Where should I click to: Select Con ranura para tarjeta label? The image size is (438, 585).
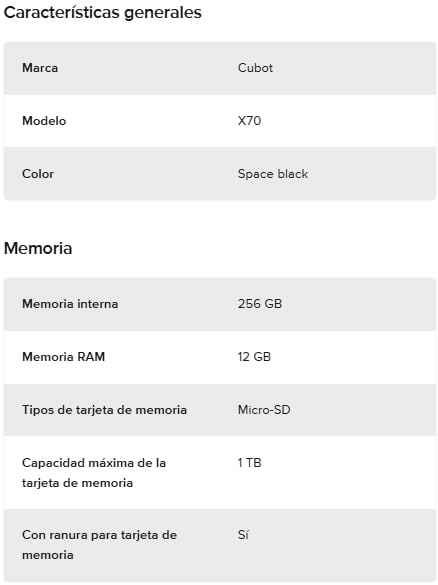(100, 545)
